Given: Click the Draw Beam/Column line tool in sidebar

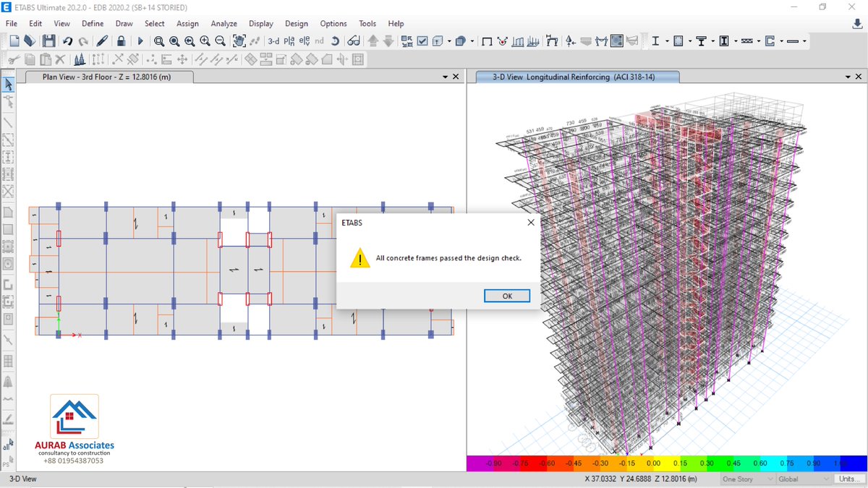Looking at the screenshot, I should (8, 121).
